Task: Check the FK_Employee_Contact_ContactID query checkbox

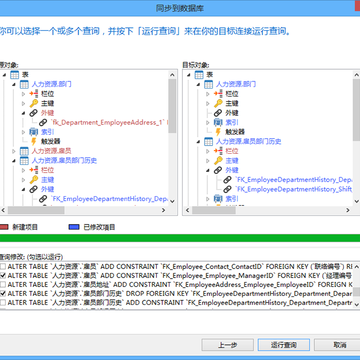Action: point(3,267)
